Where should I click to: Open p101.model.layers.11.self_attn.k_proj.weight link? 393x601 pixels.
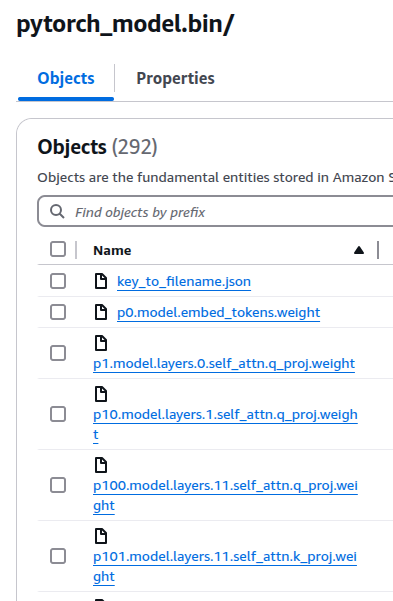(x=225, y=567)
